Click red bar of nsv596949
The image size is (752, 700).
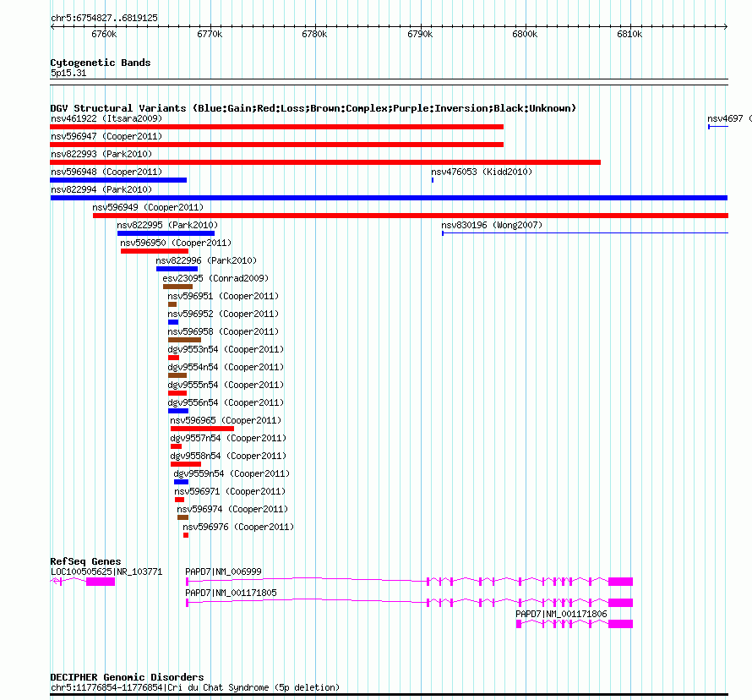click(411, 216)
